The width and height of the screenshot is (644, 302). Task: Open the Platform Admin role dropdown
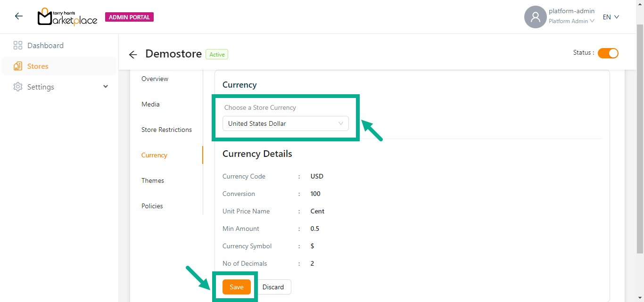(x=571, y=21)
